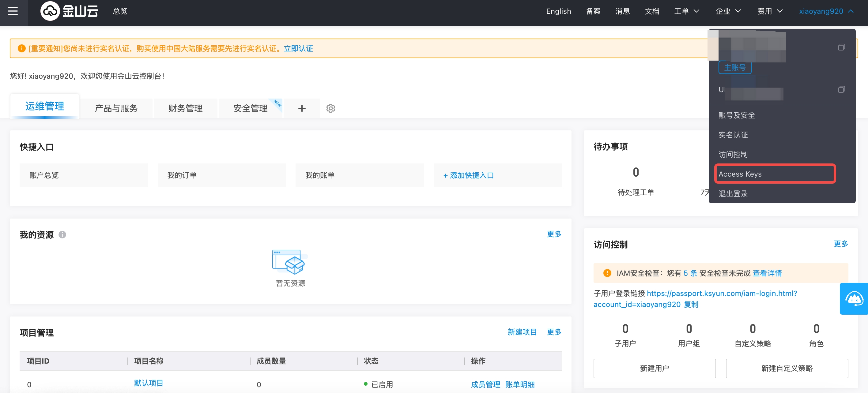This screenshot has width=868, height=393.
Task: Collapse the xiaoyang920 account menu
Action: click(x=825, y=11)
